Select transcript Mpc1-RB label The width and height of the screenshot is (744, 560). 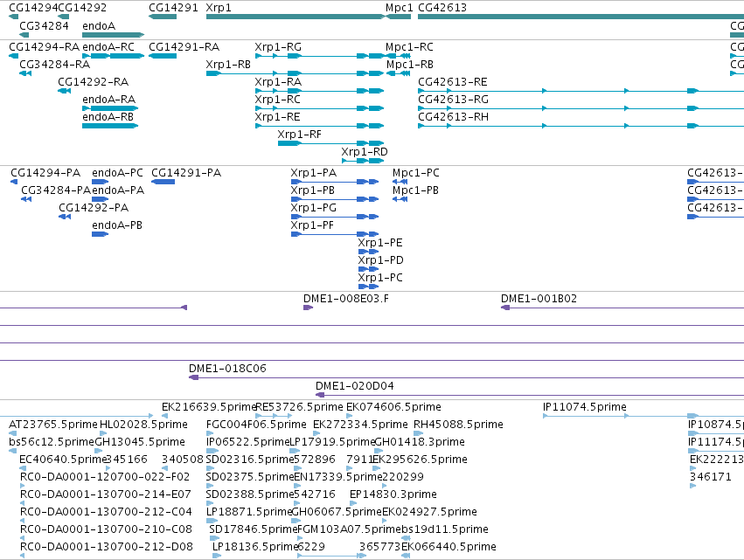point(409,65)
